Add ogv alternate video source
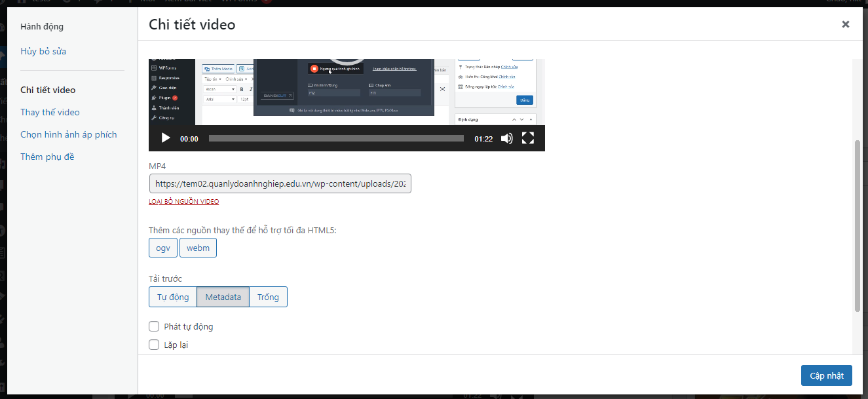The image size is (868, 399). (x=163, y=248)
